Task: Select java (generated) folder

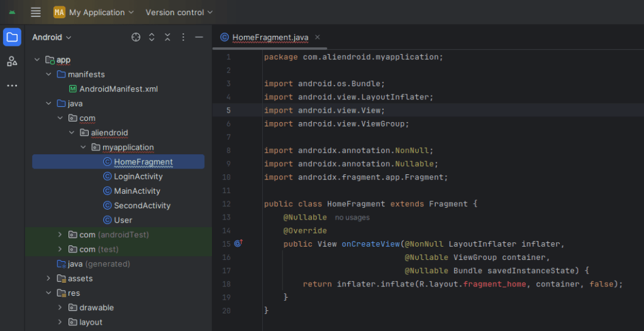Action: [x=93, y=264]
